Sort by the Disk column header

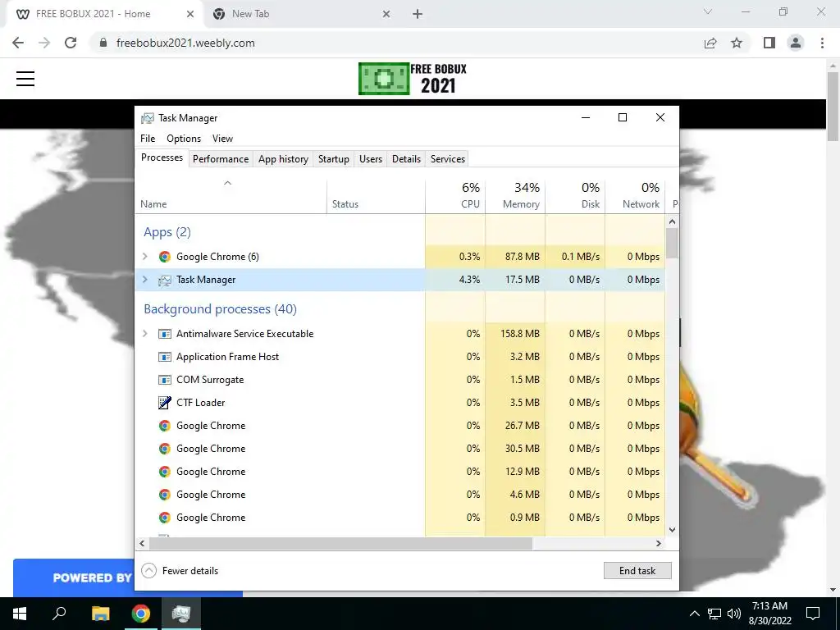coord(575,197)
